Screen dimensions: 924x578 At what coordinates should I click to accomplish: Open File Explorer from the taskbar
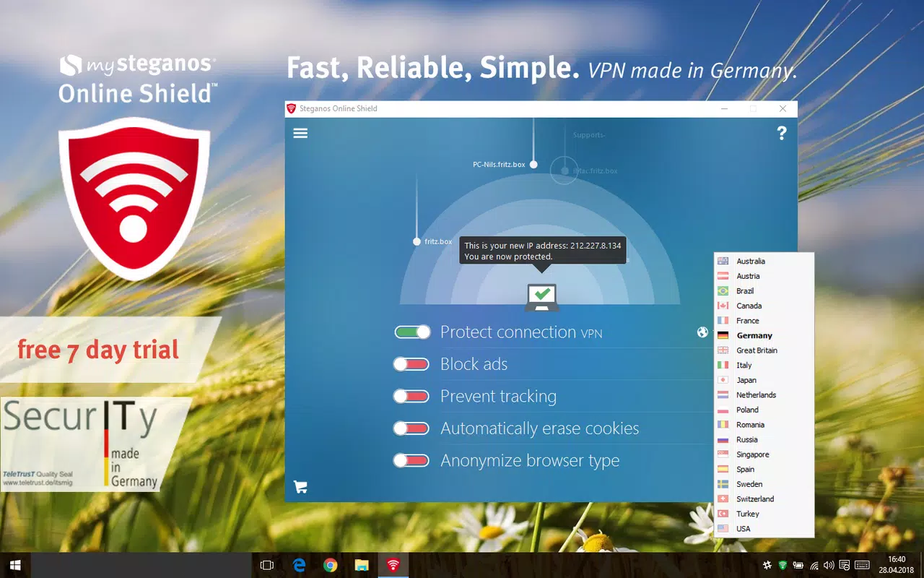362,565
